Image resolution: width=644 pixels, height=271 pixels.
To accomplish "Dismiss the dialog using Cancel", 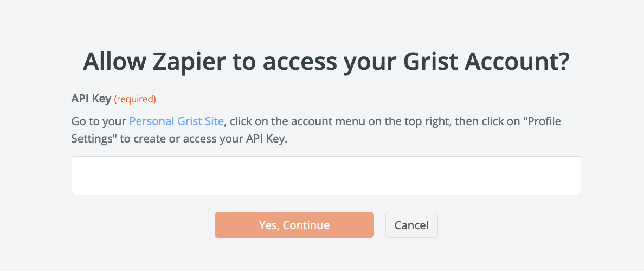I will click(411, 225).
